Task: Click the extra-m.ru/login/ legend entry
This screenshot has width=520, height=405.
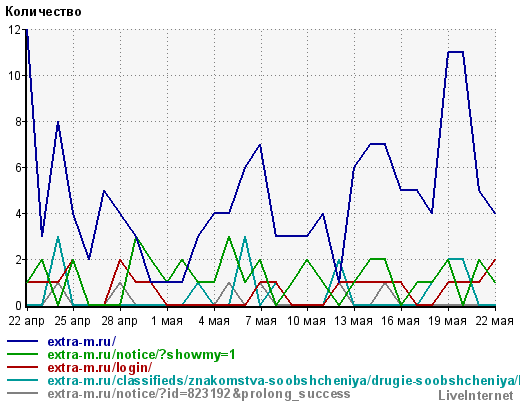Action: click(x=100, y=367)
